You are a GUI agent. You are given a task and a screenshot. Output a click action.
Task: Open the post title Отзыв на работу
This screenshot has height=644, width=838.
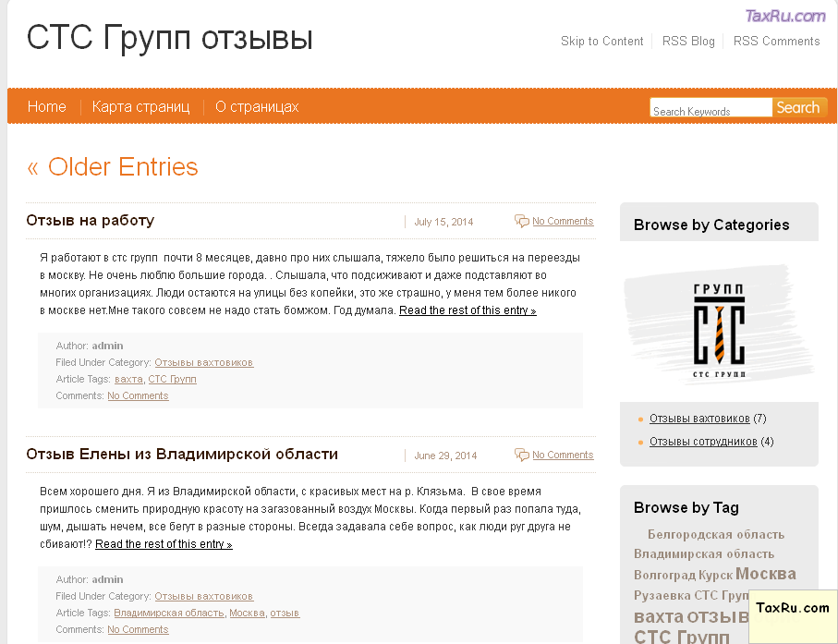[x=91, y=221]
